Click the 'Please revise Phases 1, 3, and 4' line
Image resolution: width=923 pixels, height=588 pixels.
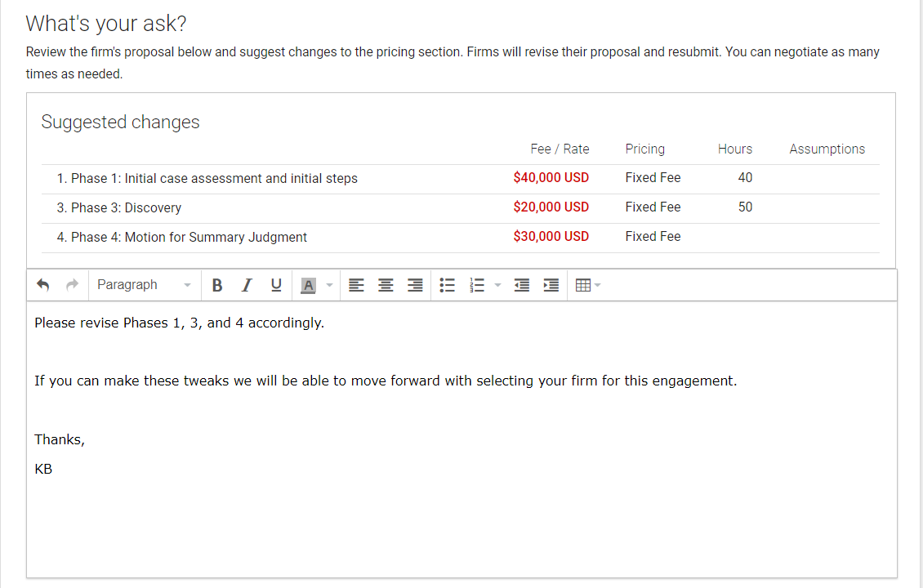tap(180, 323)
